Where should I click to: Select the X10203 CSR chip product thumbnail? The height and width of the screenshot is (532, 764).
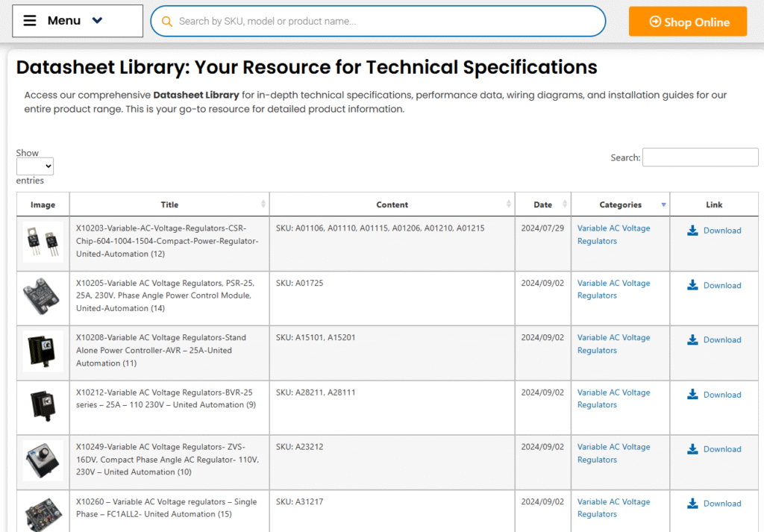43,241
